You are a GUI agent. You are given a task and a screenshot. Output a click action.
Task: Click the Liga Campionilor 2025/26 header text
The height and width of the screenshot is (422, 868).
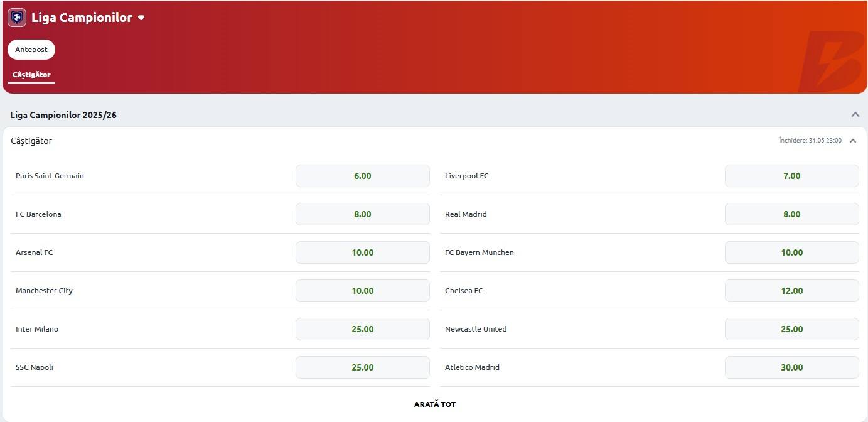pyautogui.click(x=63, y=115)
